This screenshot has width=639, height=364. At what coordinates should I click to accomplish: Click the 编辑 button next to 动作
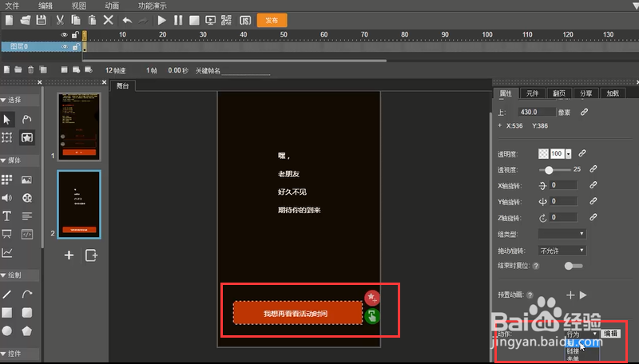click(611, 334)
